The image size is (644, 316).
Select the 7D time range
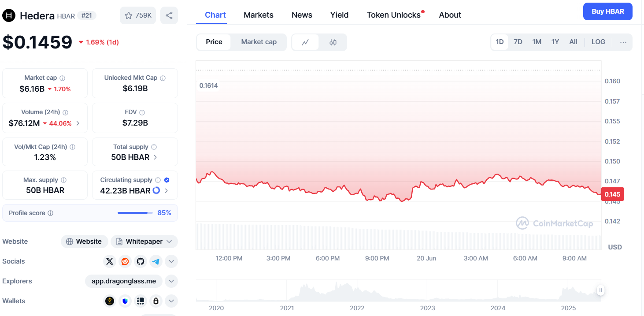[x=518, y=42]
